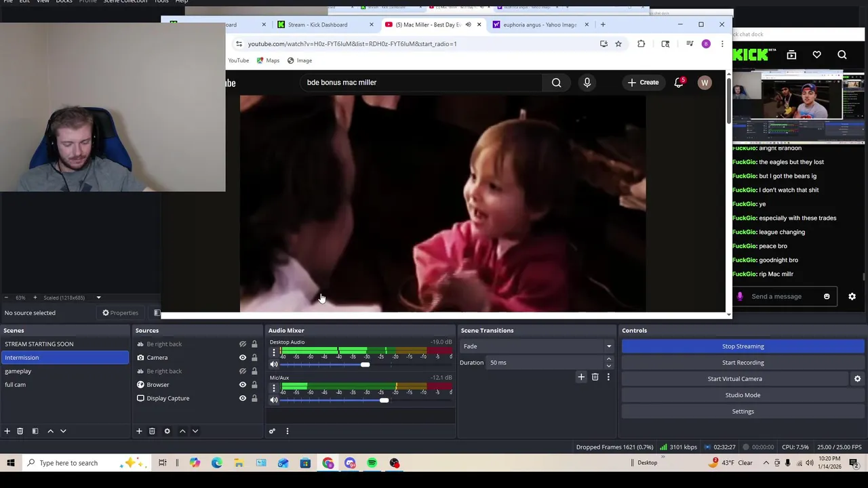Open Mic/Aux options three-dot menu

coord(274,388)
